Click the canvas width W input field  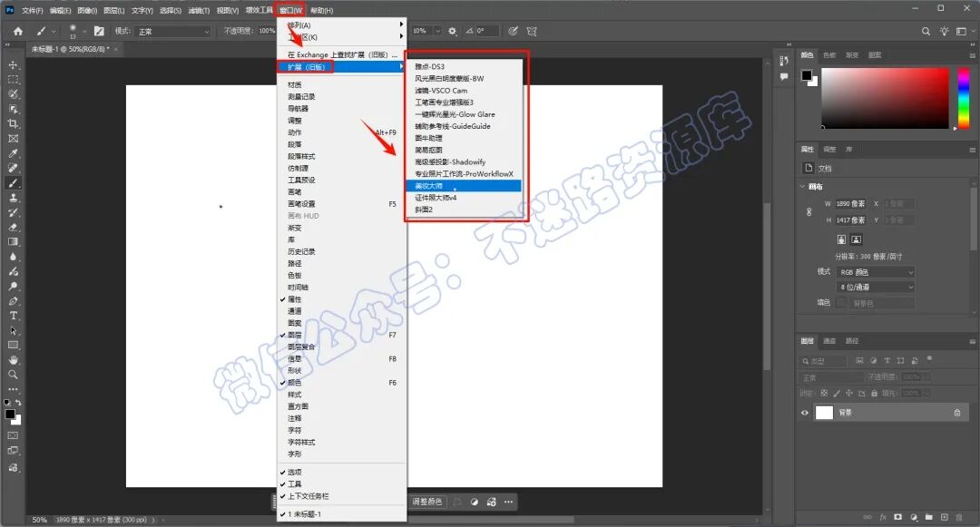click(x=850, y=203)
